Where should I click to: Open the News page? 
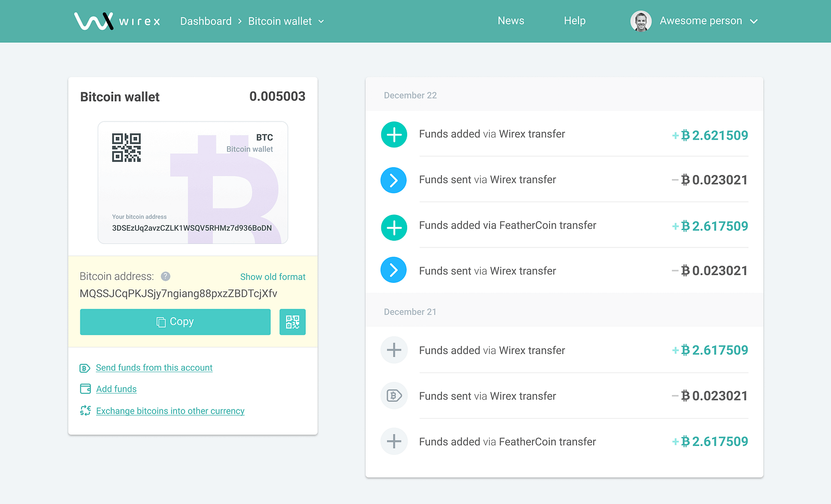point(511,21)
